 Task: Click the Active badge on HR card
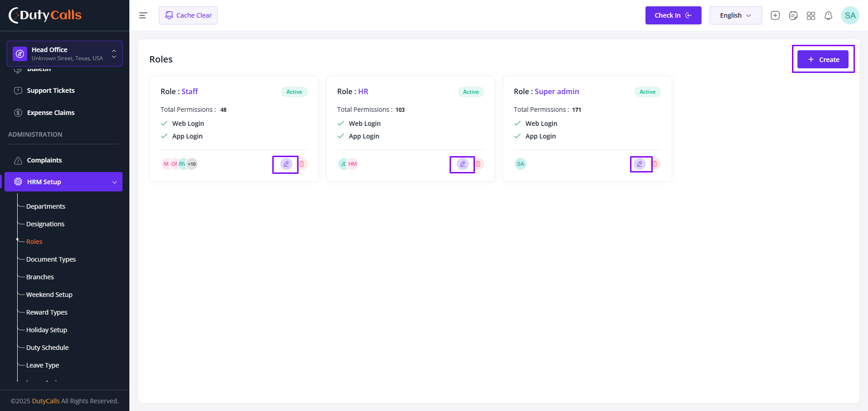tap(471, 92)
